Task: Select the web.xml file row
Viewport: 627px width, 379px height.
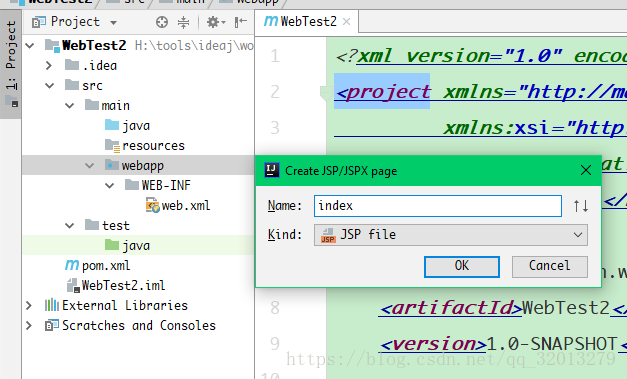Action: pos(138,205)
